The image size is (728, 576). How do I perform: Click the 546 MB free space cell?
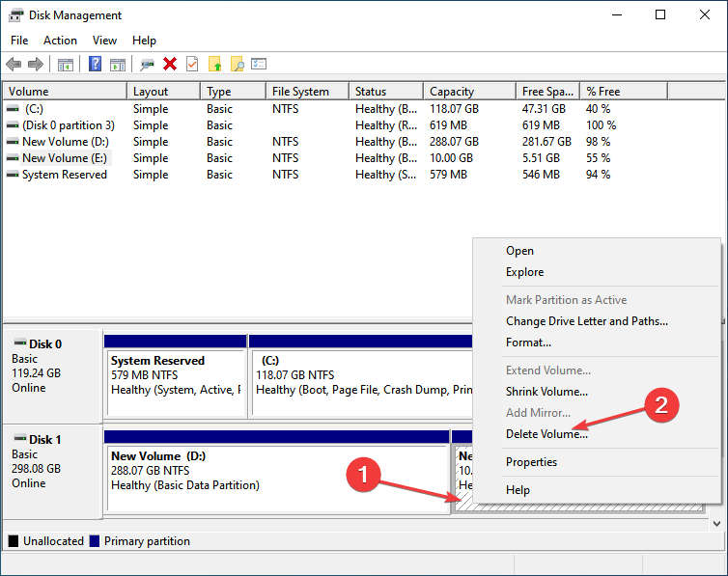541,175
